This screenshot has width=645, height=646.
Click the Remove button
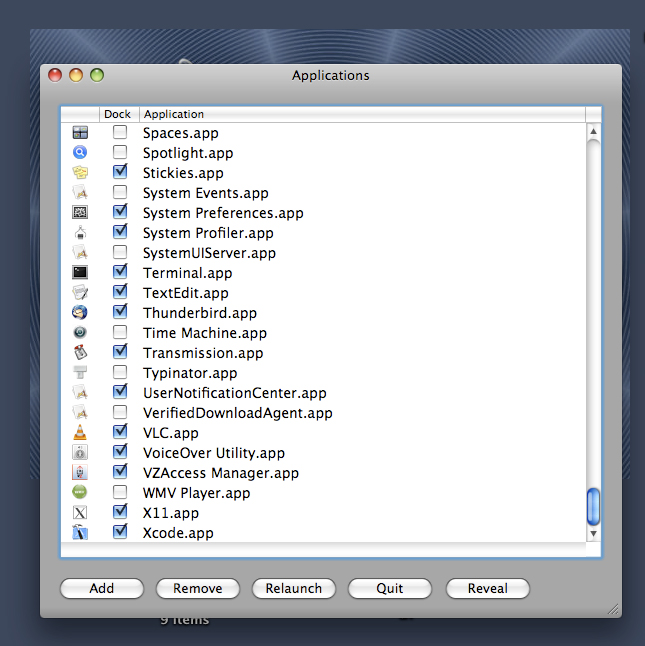pos(198,588)
